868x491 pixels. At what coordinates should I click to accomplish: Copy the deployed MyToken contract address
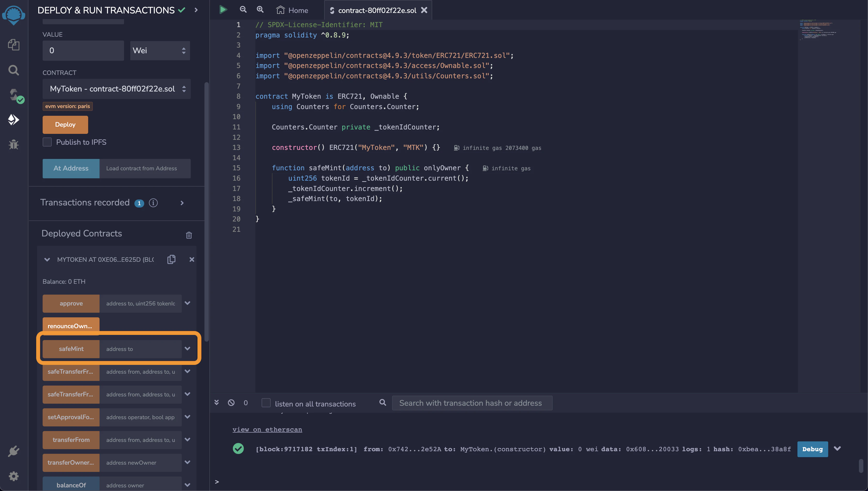pos(171,259)
